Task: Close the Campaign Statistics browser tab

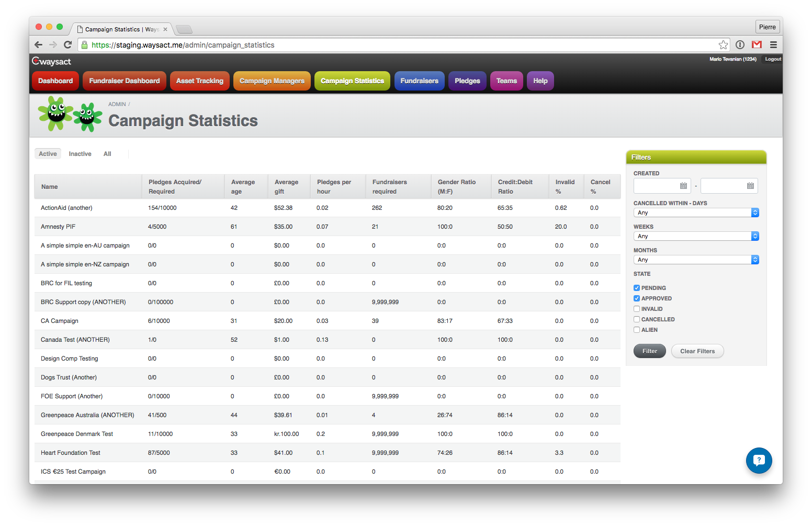Action: click(165, 29)
